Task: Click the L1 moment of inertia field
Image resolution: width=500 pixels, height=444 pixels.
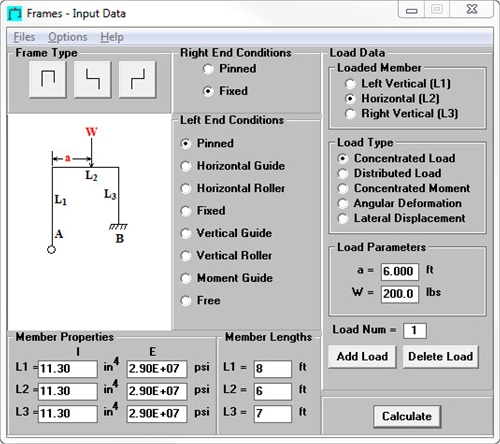Action: 68,369
